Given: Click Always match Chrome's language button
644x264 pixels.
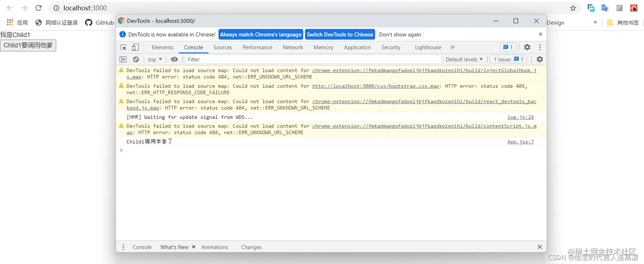Looking at the screenshot, I should click(x=261, y=34).
